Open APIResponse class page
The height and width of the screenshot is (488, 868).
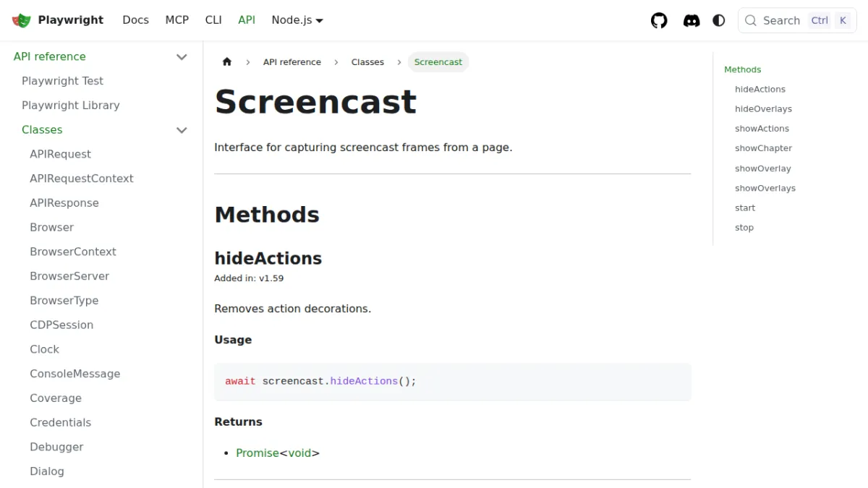click(x=64, y=203)
